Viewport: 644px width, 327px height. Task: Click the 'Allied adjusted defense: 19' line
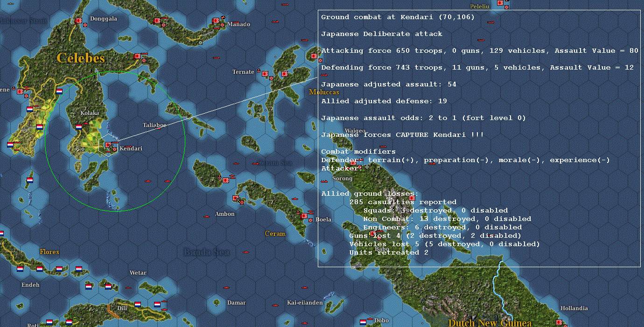click(x=384, y=101)
